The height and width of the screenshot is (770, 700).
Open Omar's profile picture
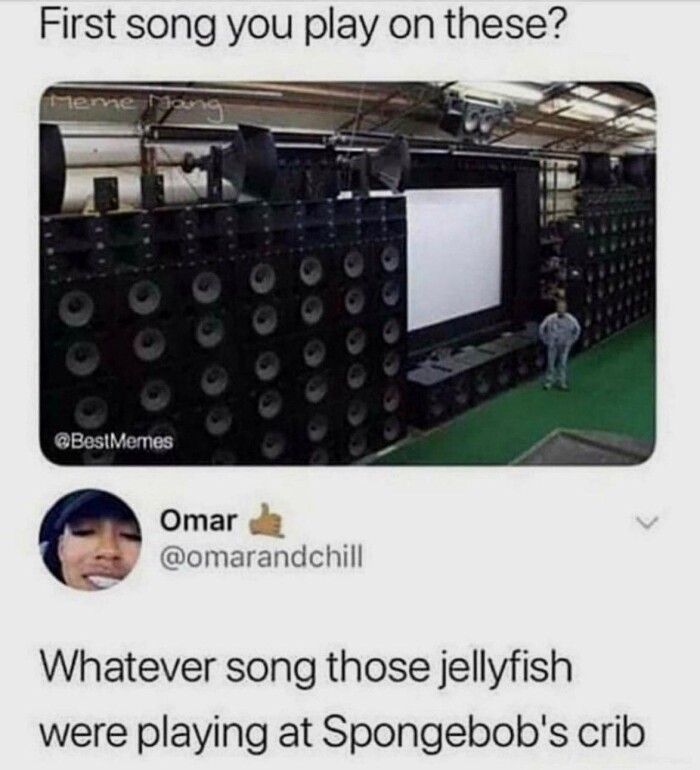90,539
